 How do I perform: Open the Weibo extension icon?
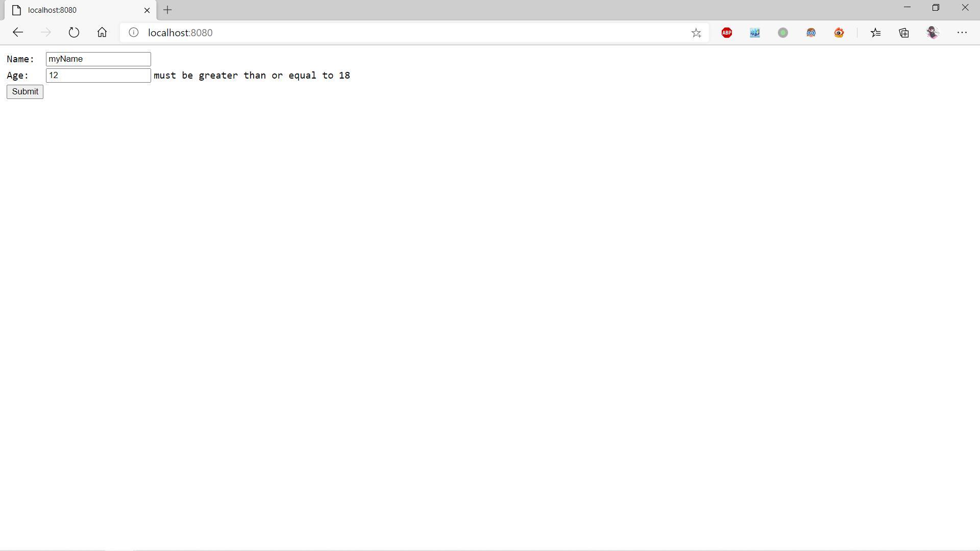click(x=839, y=33)
